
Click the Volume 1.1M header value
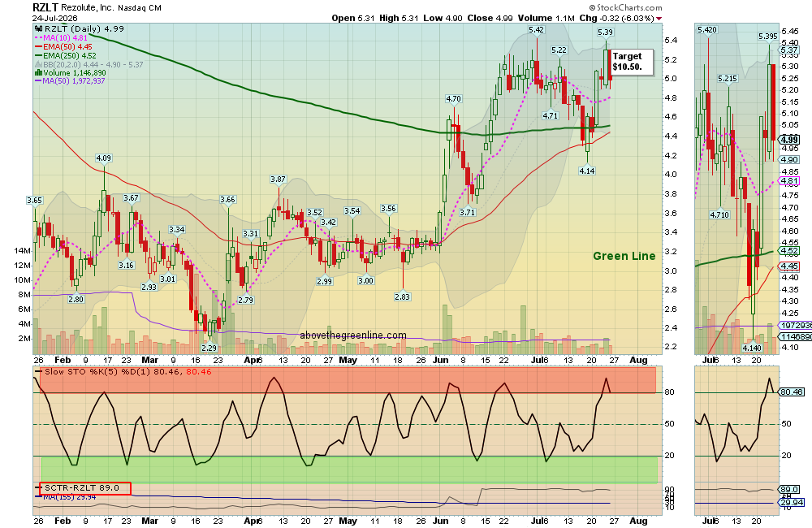pos(546,18)
